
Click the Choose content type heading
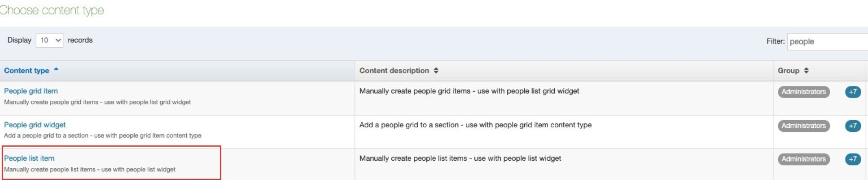click(52, 10)
